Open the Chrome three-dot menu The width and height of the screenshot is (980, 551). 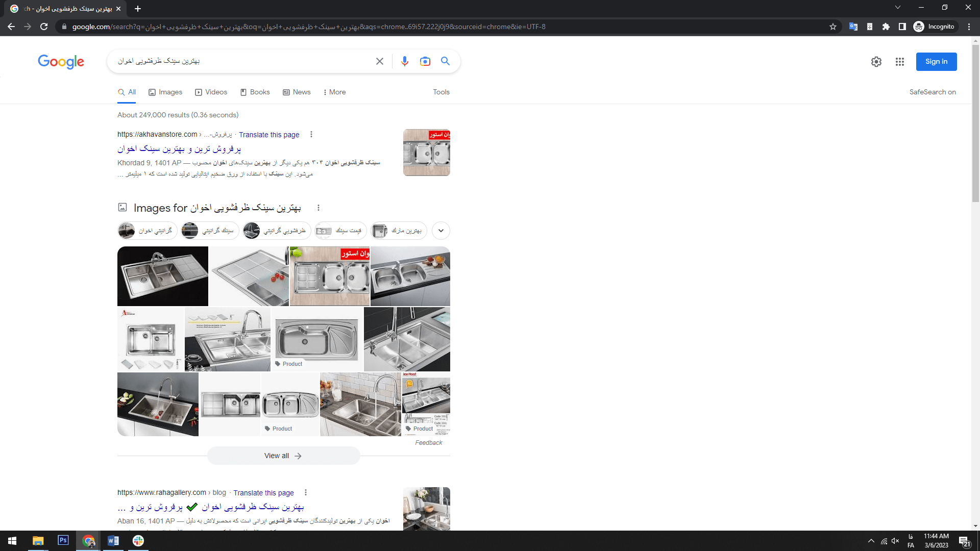point(969,27)
